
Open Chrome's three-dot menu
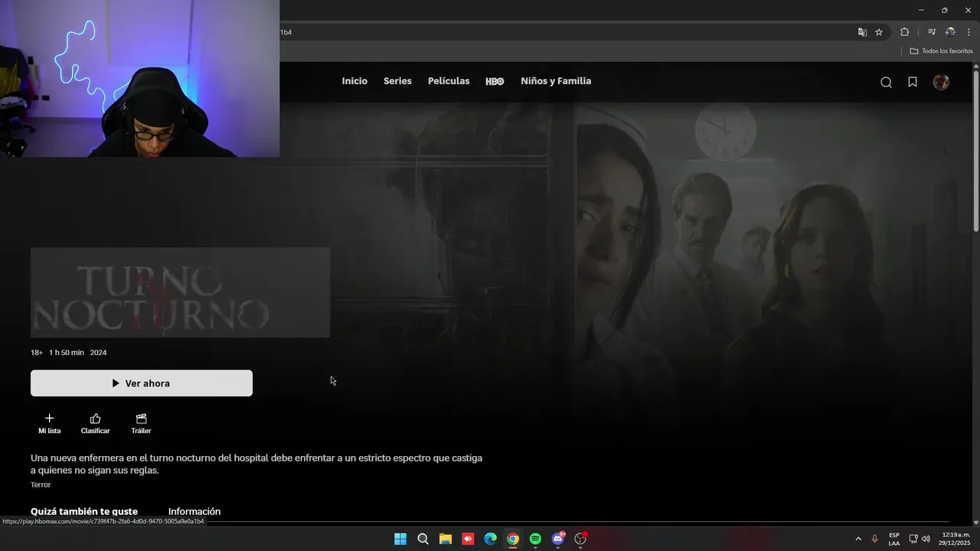(x=969, y=32)
